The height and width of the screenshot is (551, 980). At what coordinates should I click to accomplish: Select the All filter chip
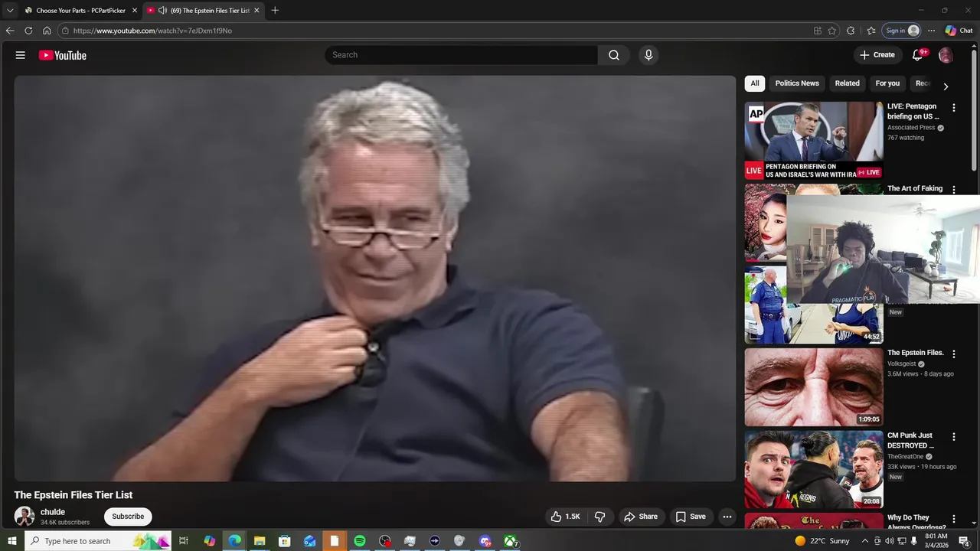755,83
